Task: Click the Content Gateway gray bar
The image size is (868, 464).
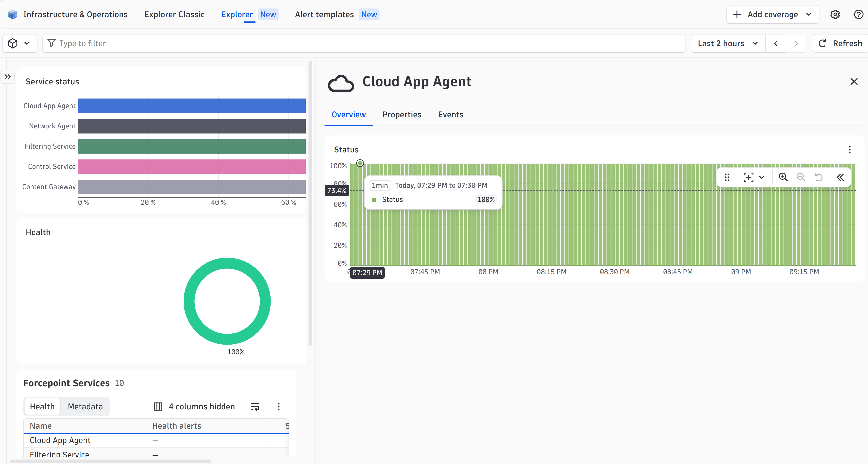Action: (192, 187)
